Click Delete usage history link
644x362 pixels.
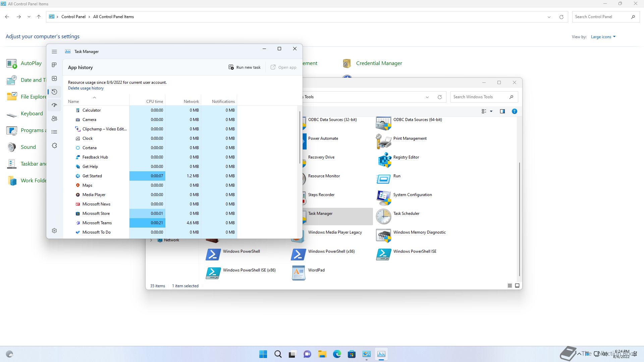(86, 88)
